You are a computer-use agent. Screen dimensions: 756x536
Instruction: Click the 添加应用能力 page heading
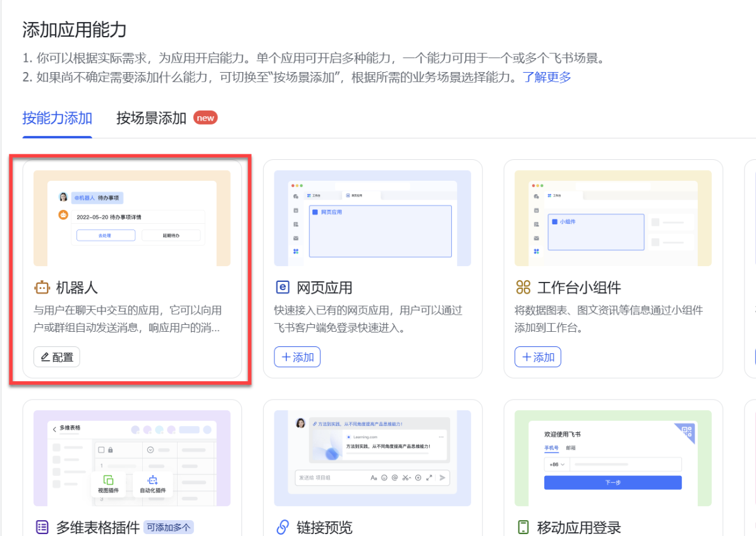pos(74,30)
